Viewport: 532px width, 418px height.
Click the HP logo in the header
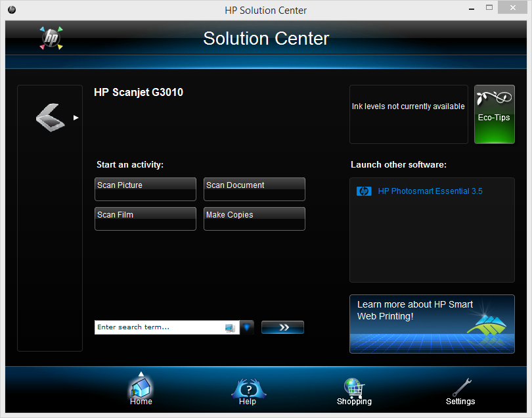point(51,38)
